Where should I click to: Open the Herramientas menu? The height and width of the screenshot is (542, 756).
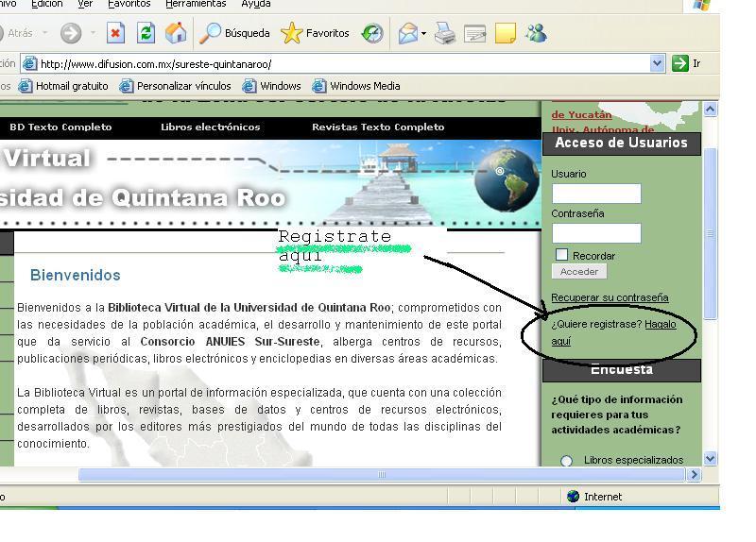point(196,4)
